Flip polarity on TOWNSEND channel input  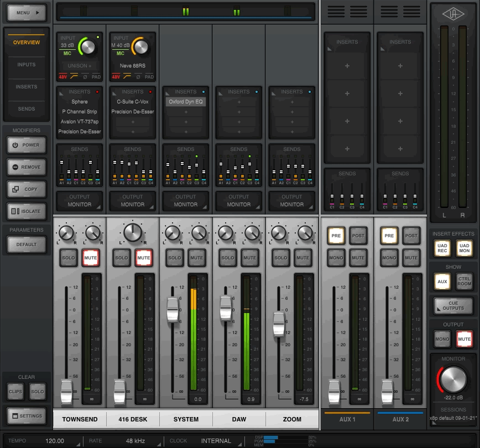[85, 77]
